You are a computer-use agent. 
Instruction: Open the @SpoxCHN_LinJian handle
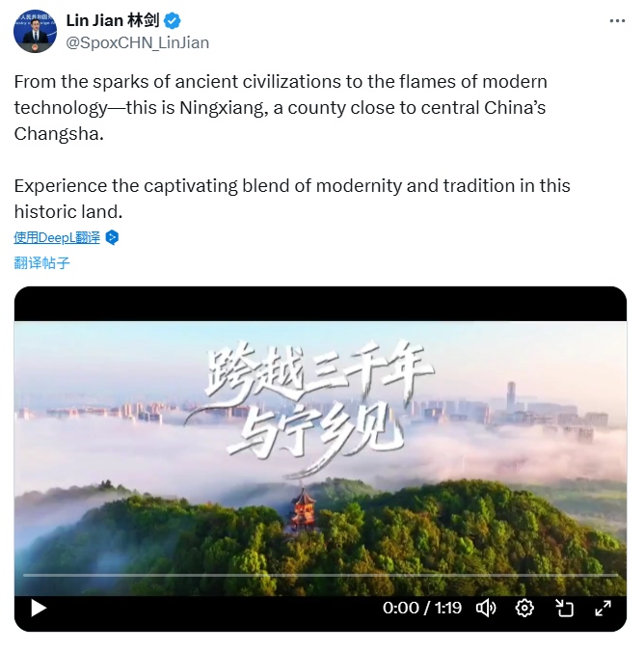pos(137,42)
